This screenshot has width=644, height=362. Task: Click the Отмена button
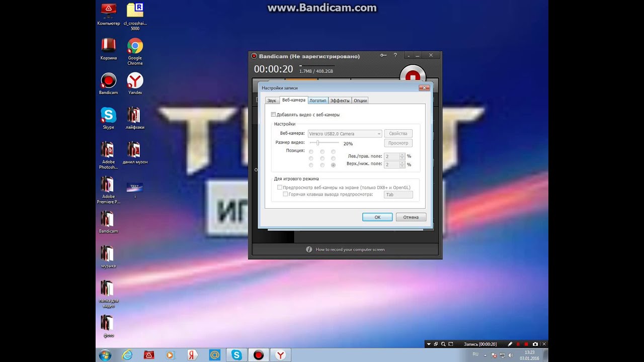coord(411,217)
